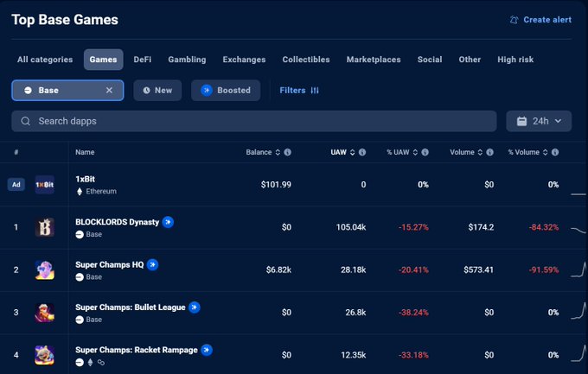Viewport: 588px width, 374px height.
Task: Click Base chain icon under Super Champs HQ
Action: pos(80,277)
